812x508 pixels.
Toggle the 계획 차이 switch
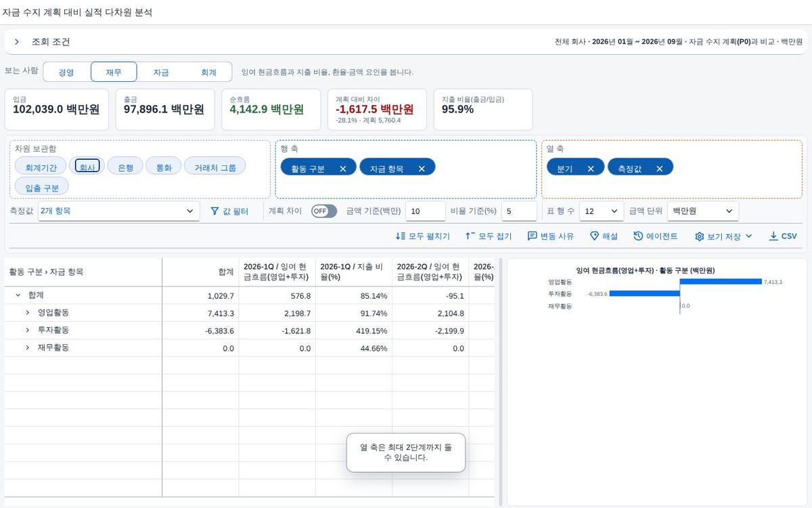pos(324,211)
